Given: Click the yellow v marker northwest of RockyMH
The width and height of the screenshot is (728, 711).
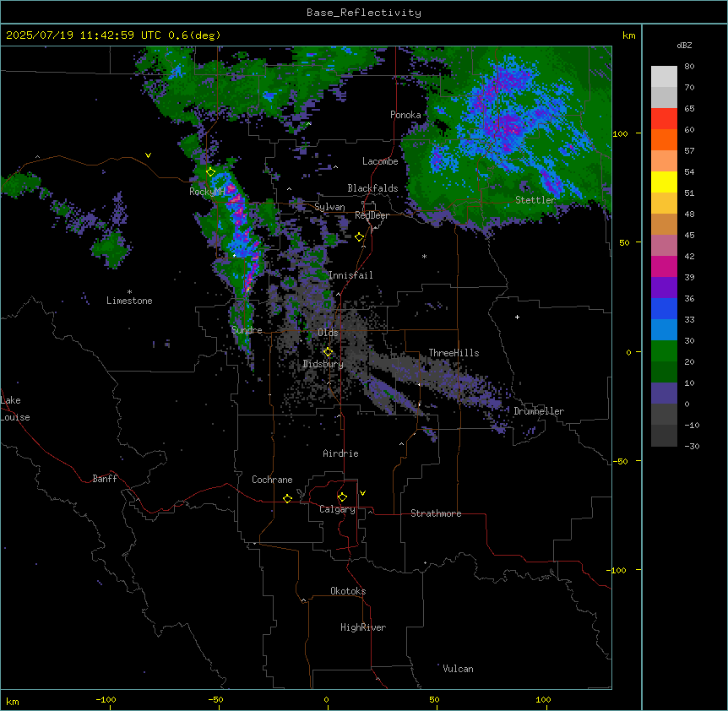Looking at the screenshot, I should point(148,155).
